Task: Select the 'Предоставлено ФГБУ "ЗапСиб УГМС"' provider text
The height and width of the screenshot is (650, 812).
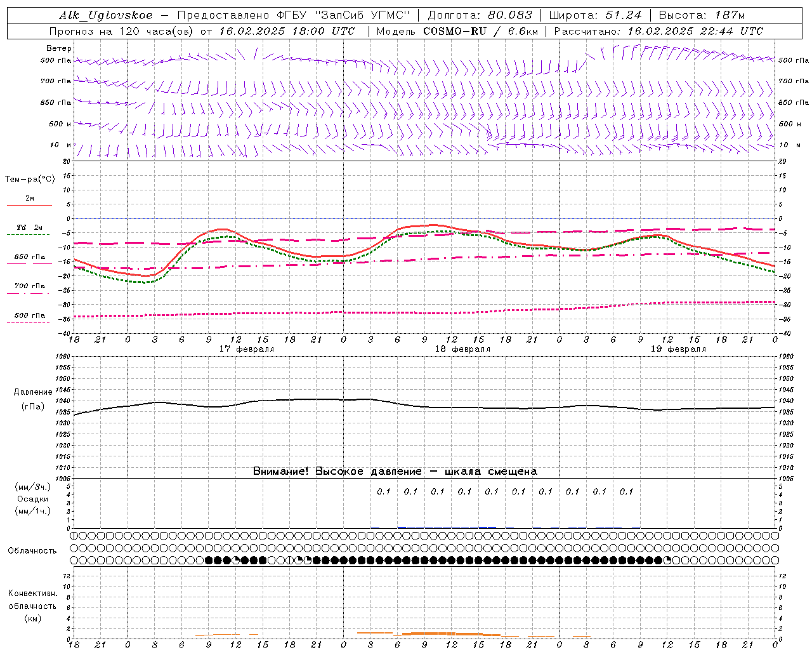Action: 294,15
